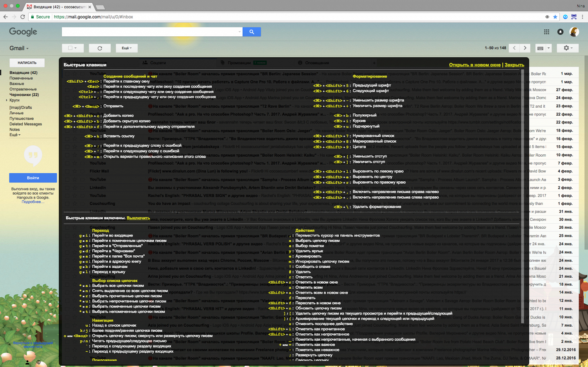Image resolution: width=588 pixels, height=367 pixels.
Task: Click the eye icon in address bar
Action: pyautogui.click(x=547, y=17)
